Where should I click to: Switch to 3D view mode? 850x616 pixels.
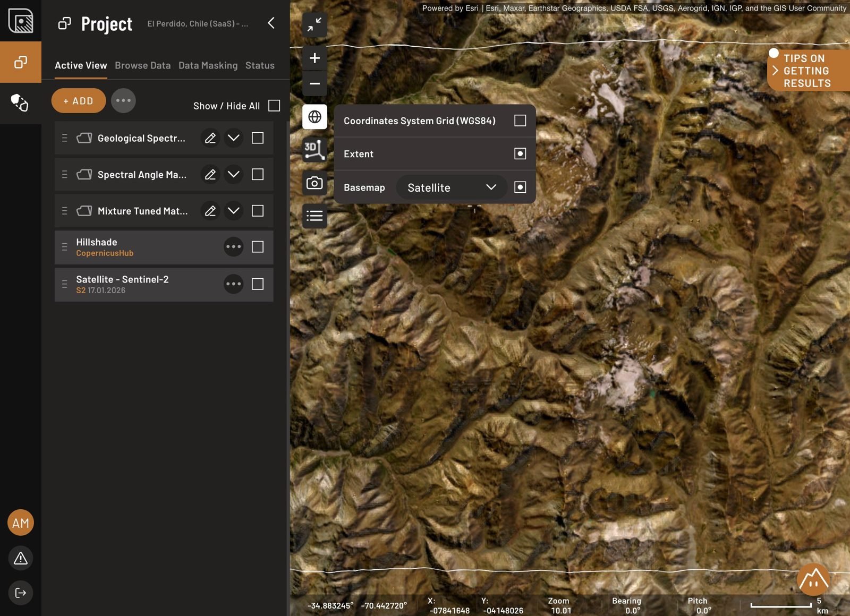[x=314, y=150]
